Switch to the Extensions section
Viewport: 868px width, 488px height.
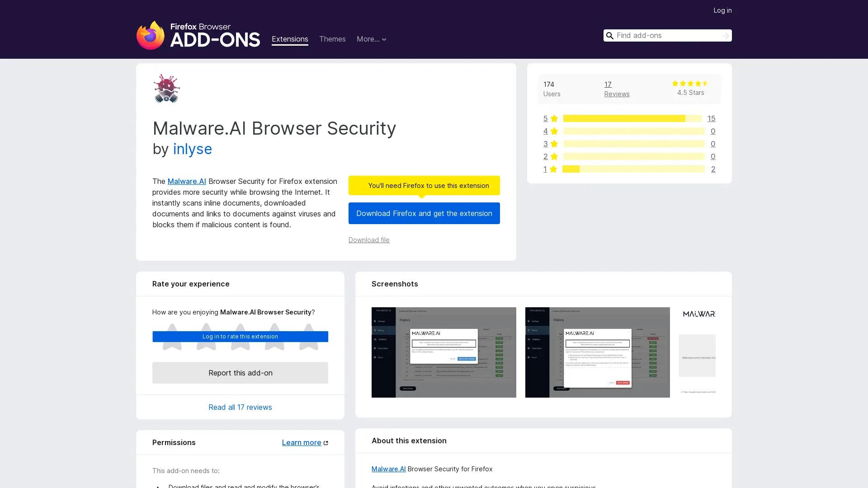(290, 39)
